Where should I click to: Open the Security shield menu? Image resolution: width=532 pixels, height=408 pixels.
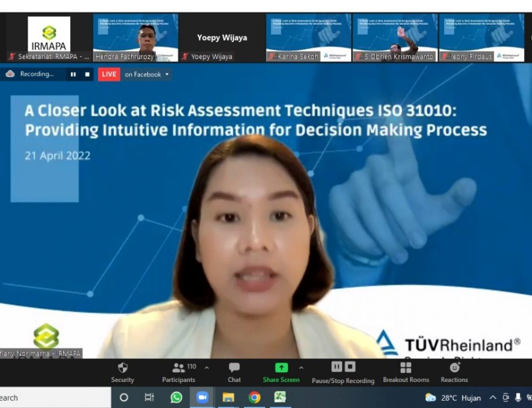(122, 368)
